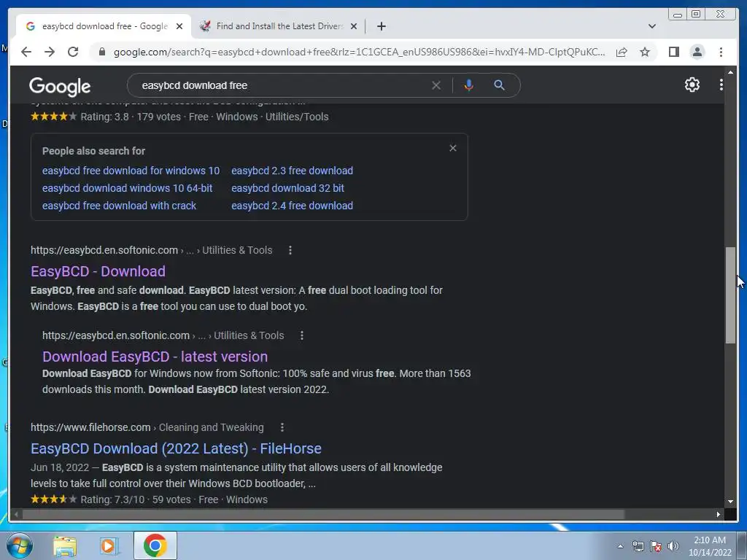
Task: Click the Rating: 3.8 · 179 votes text
Action: click(131, 117)
